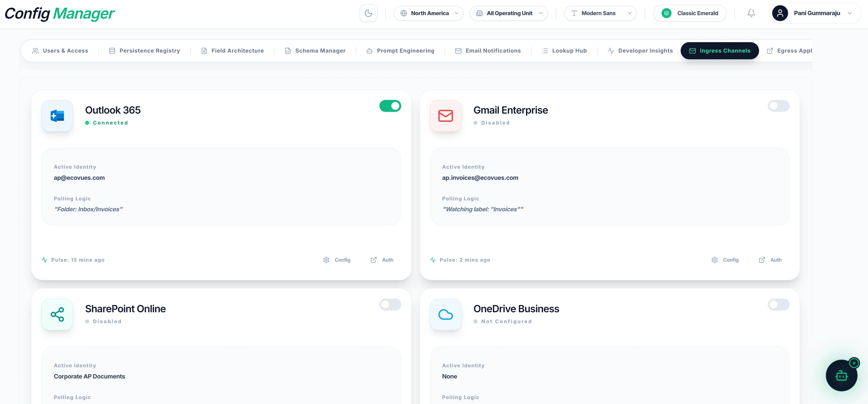Disable the Outlook 365 channel toggle
This screenshot has width=868, height=404.
pos(390,106)
